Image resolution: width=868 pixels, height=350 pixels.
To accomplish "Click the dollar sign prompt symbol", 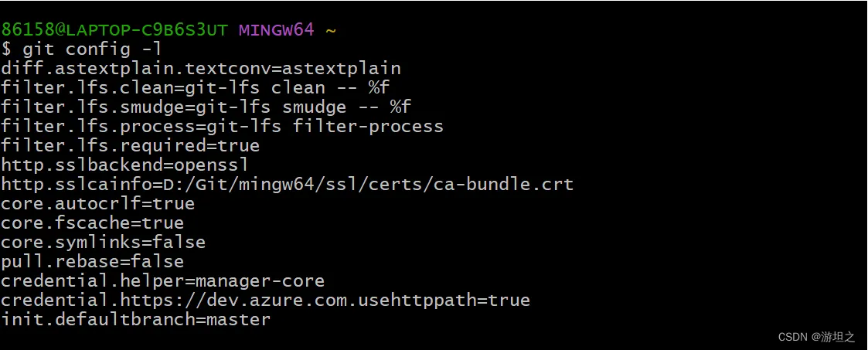I will tap(6, 49).
